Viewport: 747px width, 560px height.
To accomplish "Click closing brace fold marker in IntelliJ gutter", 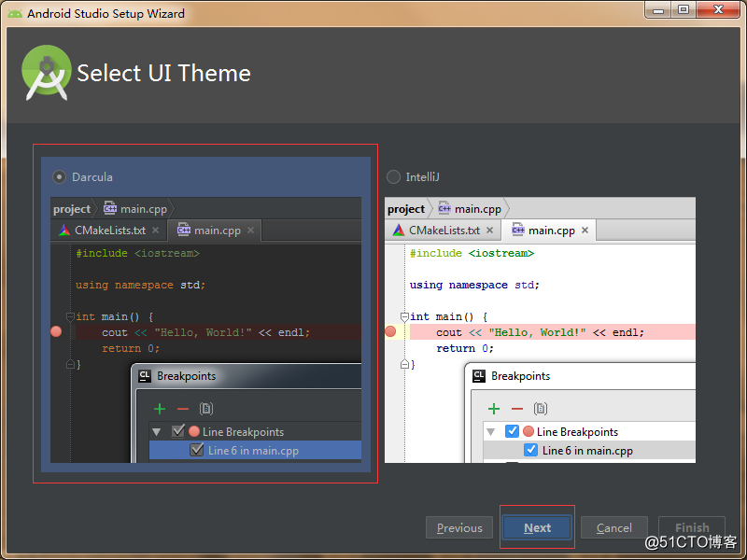I will (404, 364).
